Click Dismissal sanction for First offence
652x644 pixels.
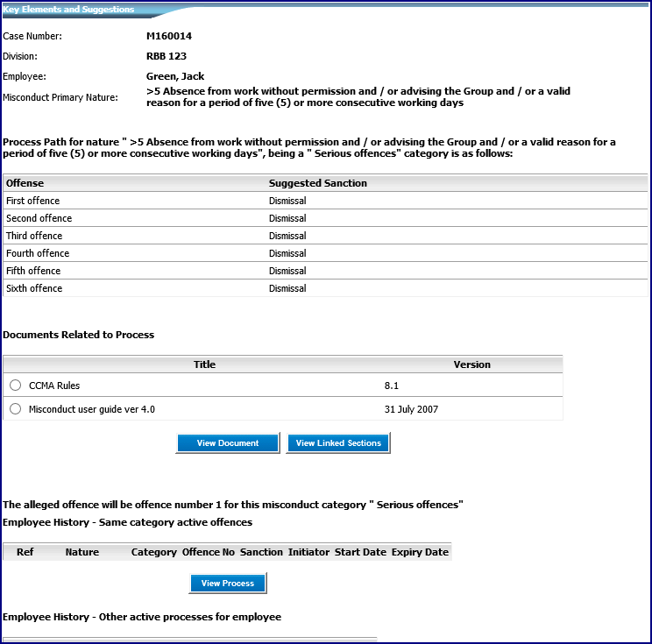287,201
